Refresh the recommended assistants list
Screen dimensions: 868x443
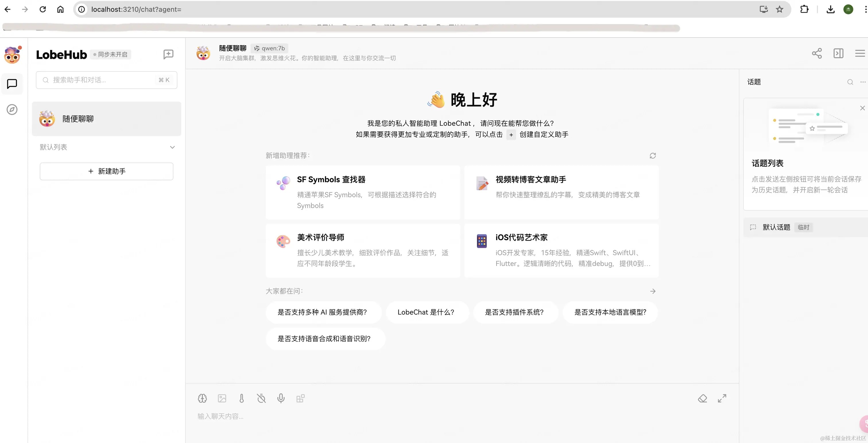click(653, 156)
